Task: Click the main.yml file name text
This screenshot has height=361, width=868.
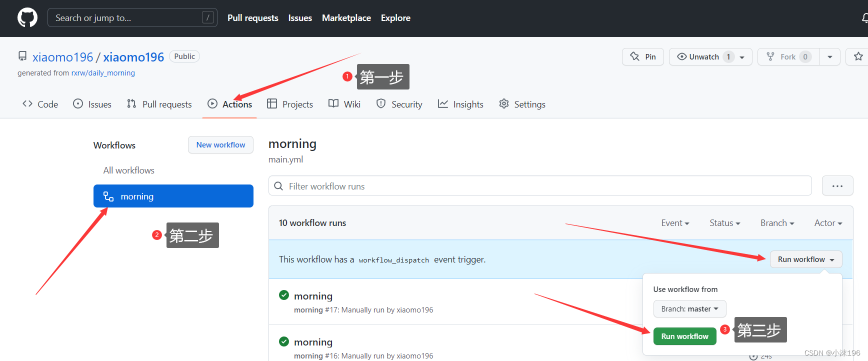Action: [285, 159]
